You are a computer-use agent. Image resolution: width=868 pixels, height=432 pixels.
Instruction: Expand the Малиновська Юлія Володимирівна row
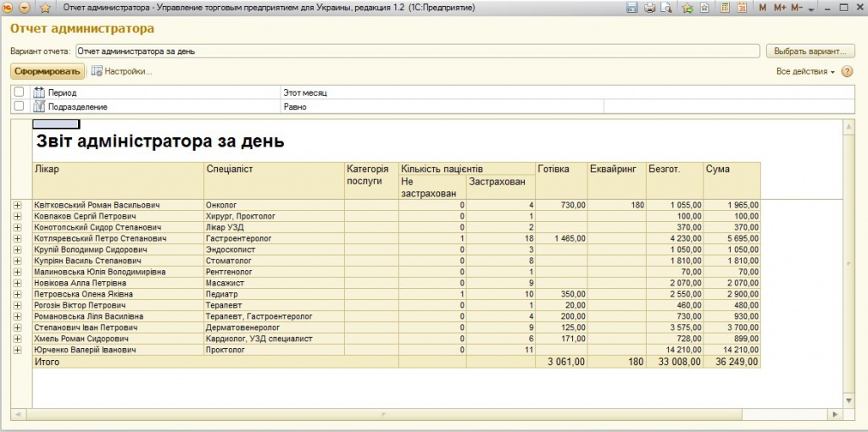(17, 272)
